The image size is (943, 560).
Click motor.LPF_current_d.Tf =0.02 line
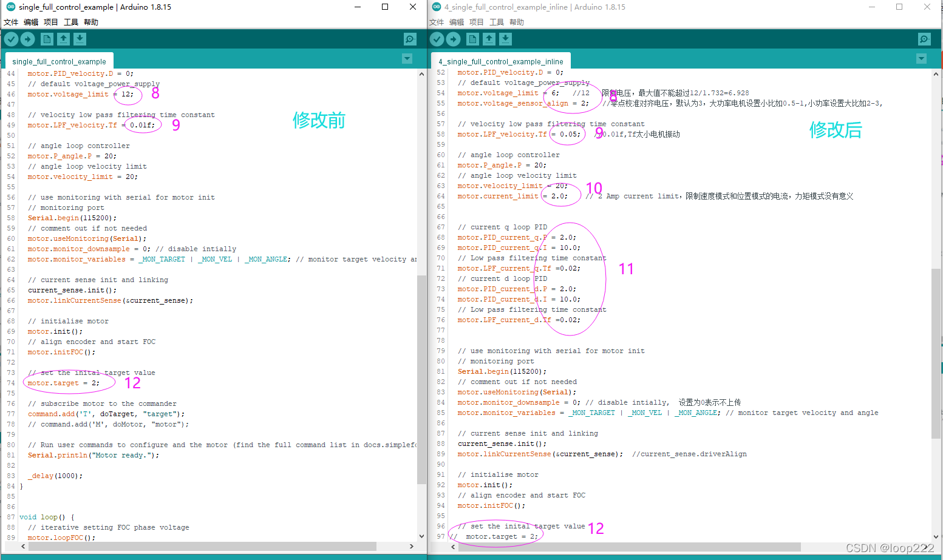tap(519, 320)
